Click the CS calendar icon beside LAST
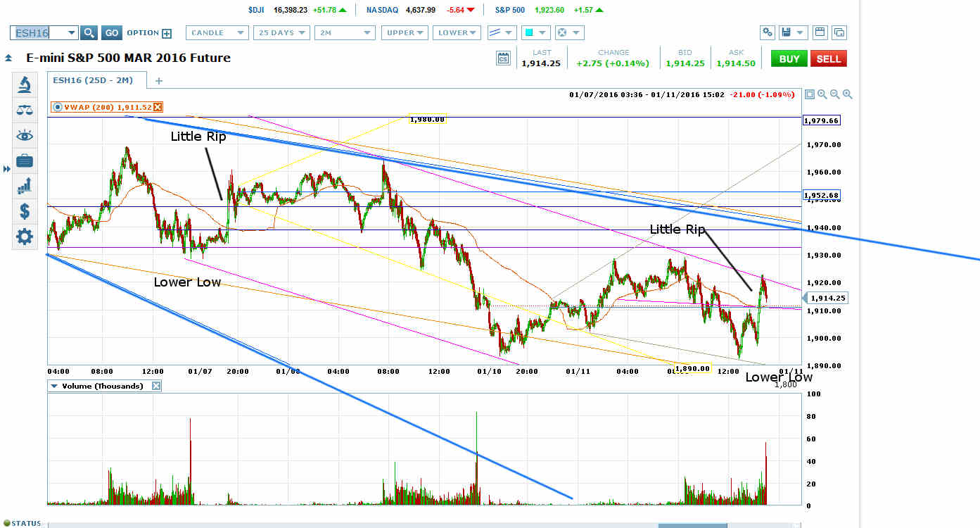 pos(503,58)
